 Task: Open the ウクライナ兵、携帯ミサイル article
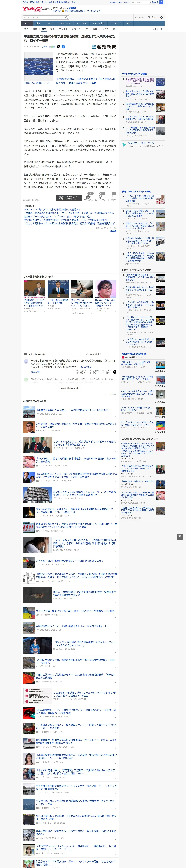75,611
